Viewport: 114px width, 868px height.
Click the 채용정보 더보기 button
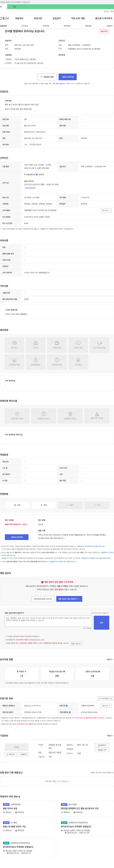[102, 750]
